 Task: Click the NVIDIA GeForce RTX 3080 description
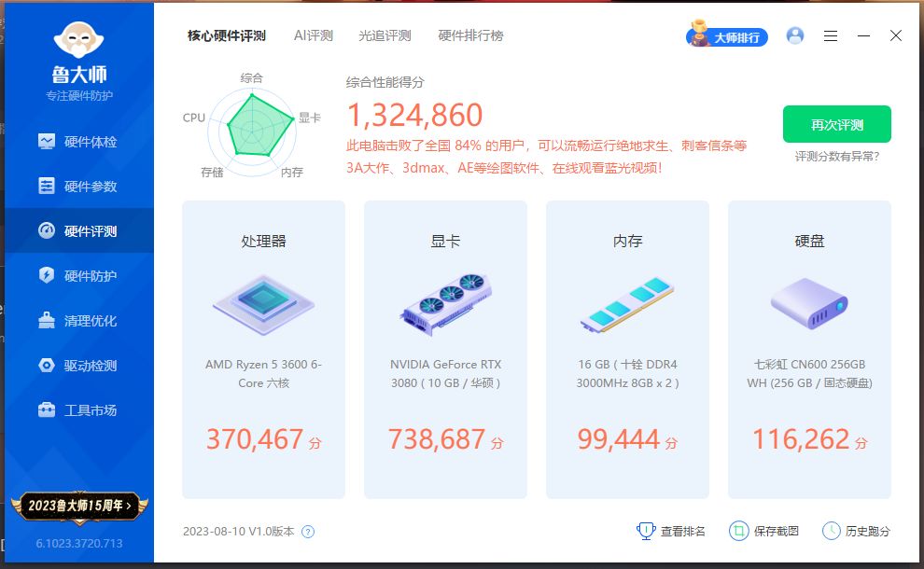[445, 373]
